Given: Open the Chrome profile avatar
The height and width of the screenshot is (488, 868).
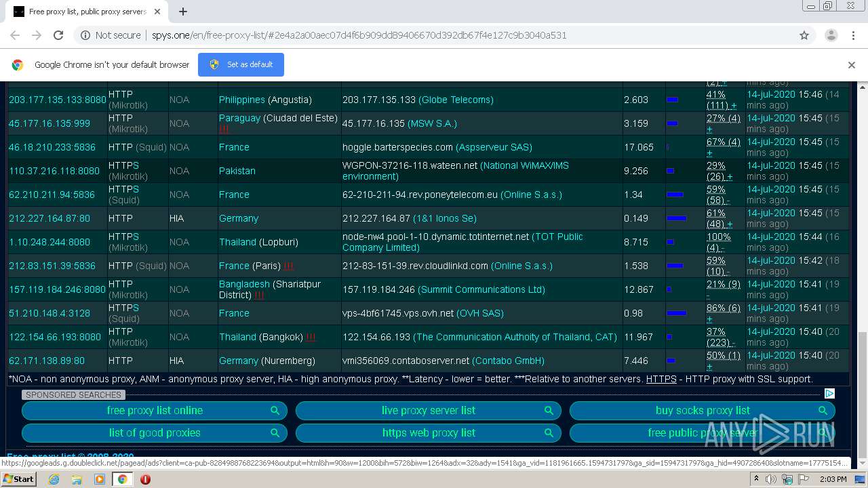Looking at the screenshot, I should [831, 35].
